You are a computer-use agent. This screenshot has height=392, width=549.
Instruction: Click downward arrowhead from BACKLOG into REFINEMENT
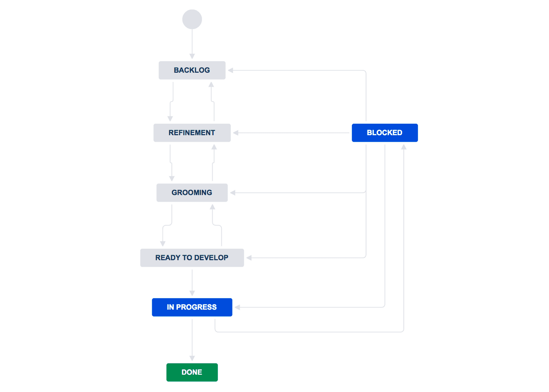point(170,119)
